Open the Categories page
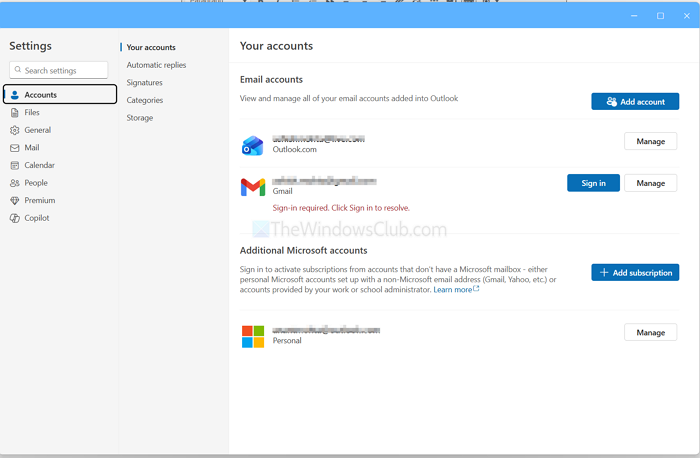The width and height of the screenshot is (700, 458). click(x=145, y=100)
